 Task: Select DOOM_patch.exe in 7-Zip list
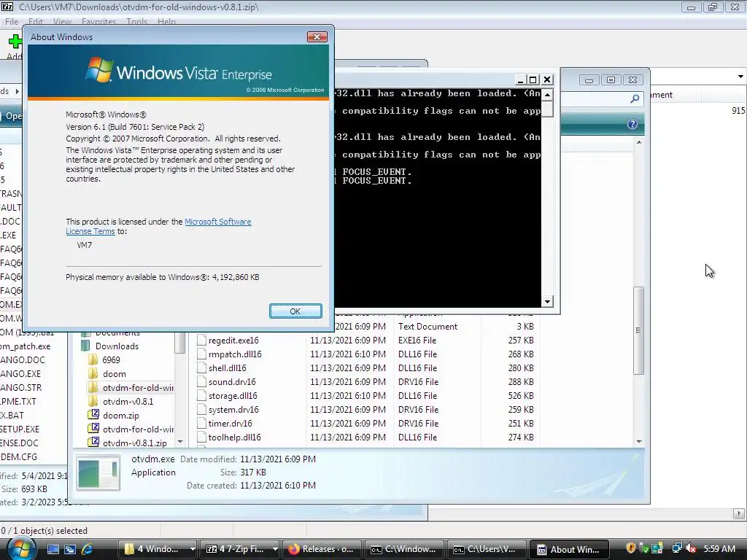point(26,346)
